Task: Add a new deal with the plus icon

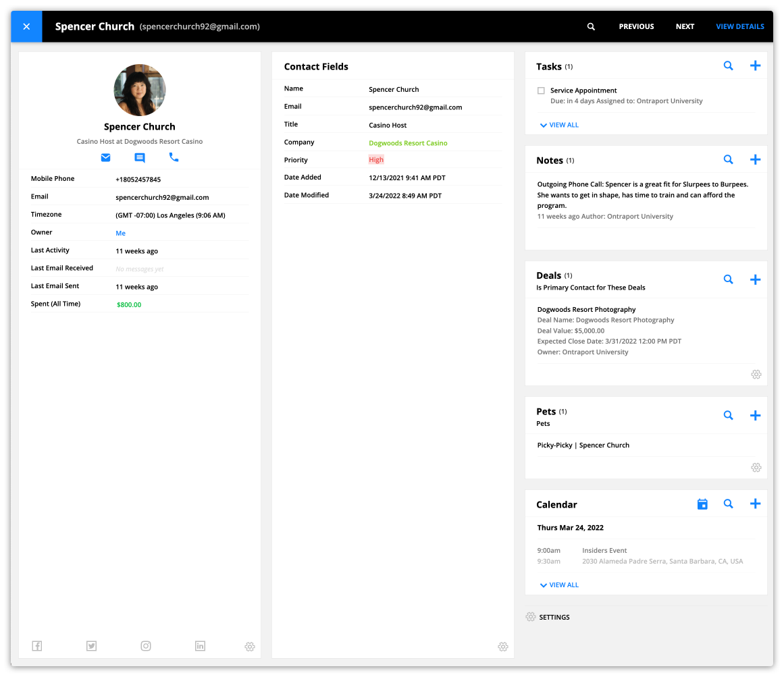Action: point(755,279)
